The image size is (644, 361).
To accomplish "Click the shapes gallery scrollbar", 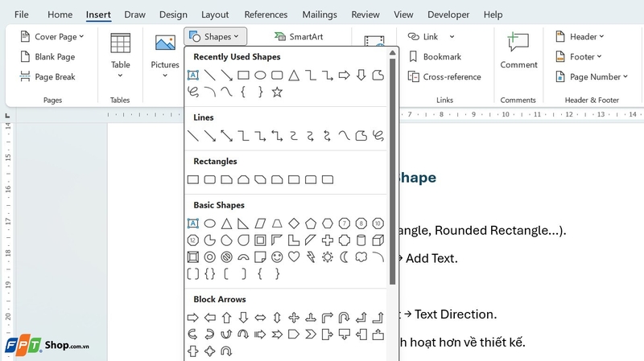I will (393, 171).
